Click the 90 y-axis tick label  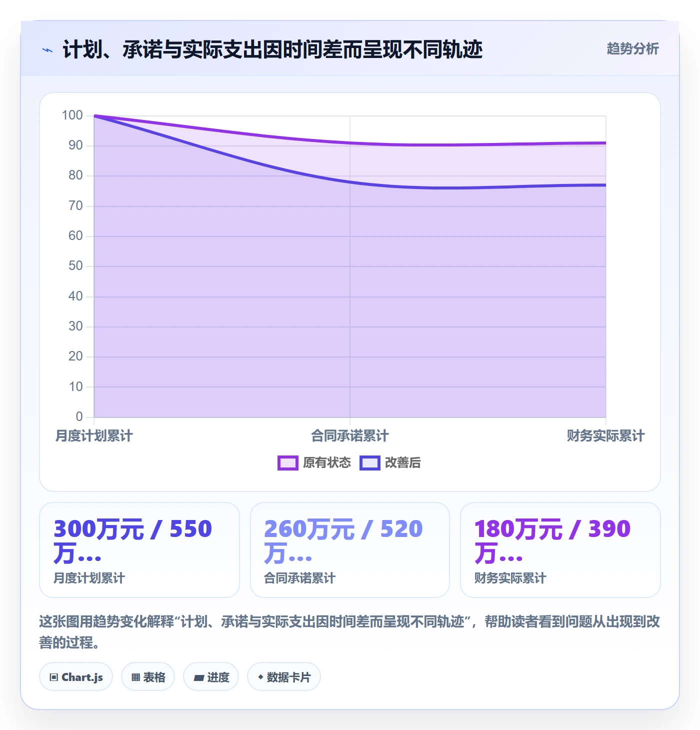[75, 145]
